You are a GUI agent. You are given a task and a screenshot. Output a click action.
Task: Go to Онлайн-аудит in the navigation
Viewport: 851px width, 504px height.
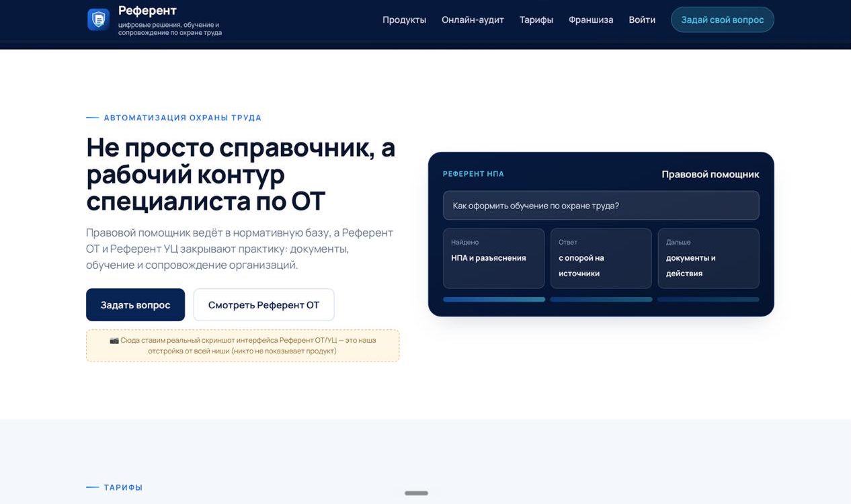473,19
